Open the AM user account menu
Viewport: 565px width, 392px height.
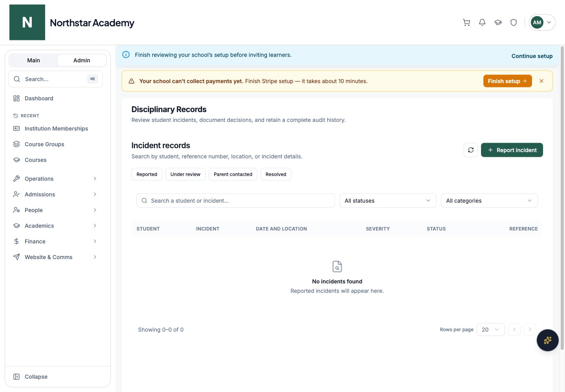542,22
